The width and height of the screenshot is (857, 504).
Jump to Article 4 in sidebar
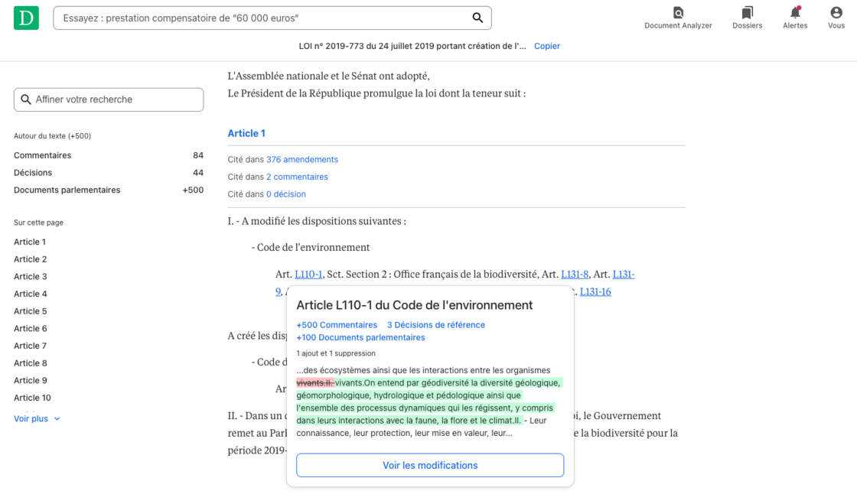(30, 294)
